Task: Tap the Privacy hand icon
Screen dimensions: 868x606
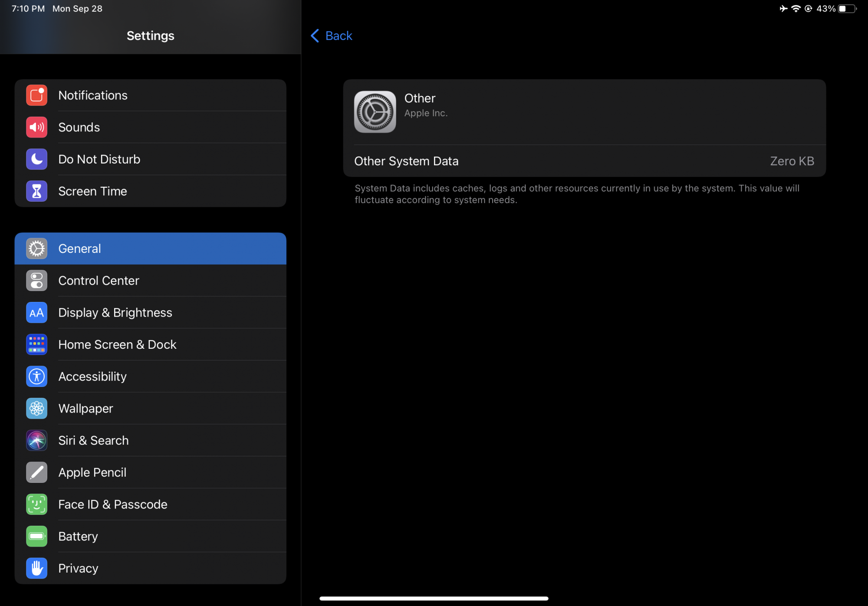Action: point(36,568)
